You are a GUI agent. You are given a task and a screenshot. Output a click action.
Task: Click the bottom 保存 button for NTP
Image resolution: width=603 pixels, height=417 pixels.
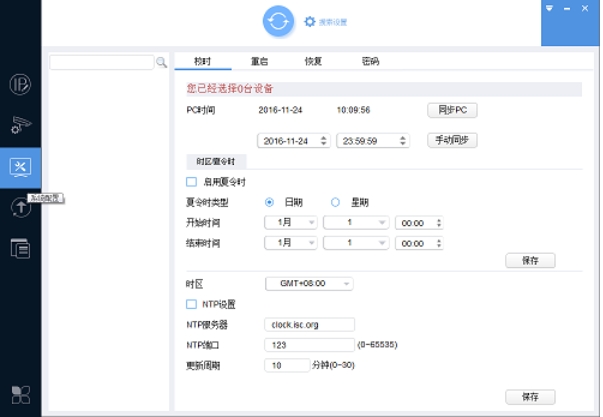point(530,397)
